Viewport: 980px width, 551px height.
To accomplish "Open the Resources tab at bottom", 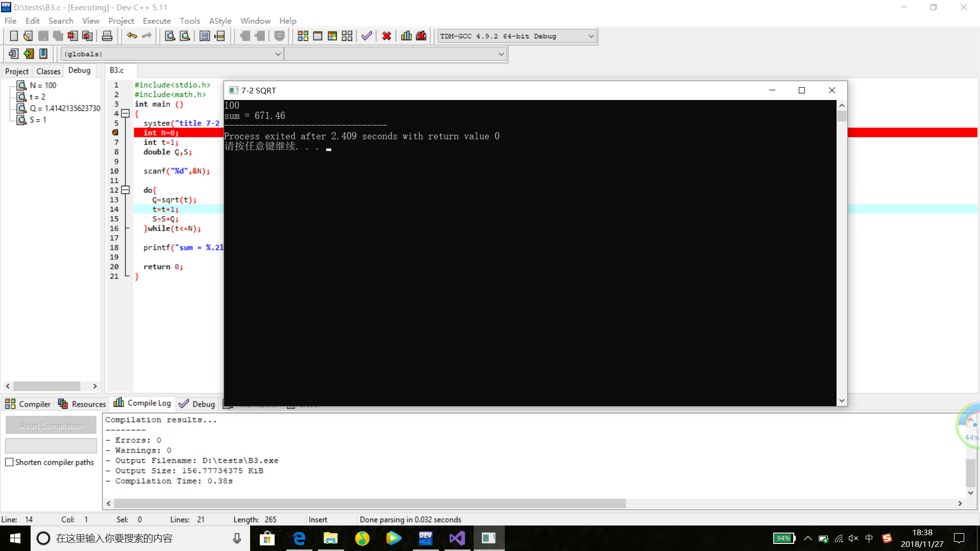I will 82,404.
